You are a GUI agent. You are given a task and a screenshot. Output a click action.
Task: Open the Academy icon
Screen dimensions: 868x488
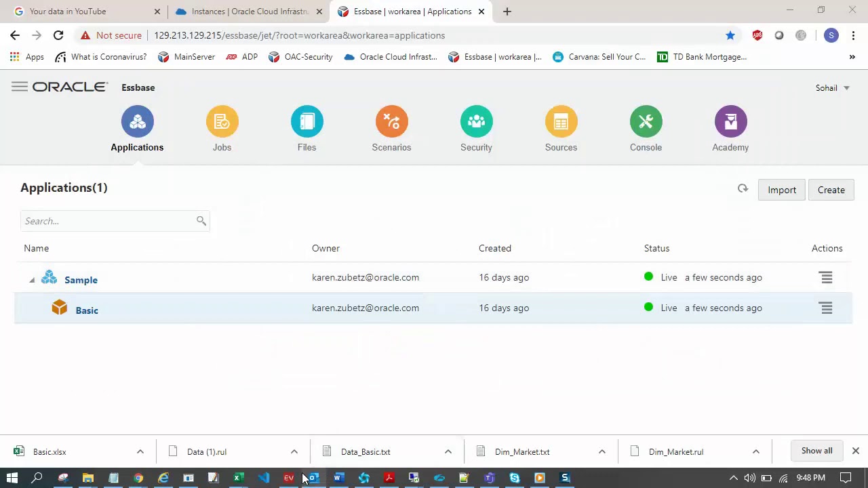[730, 121]
